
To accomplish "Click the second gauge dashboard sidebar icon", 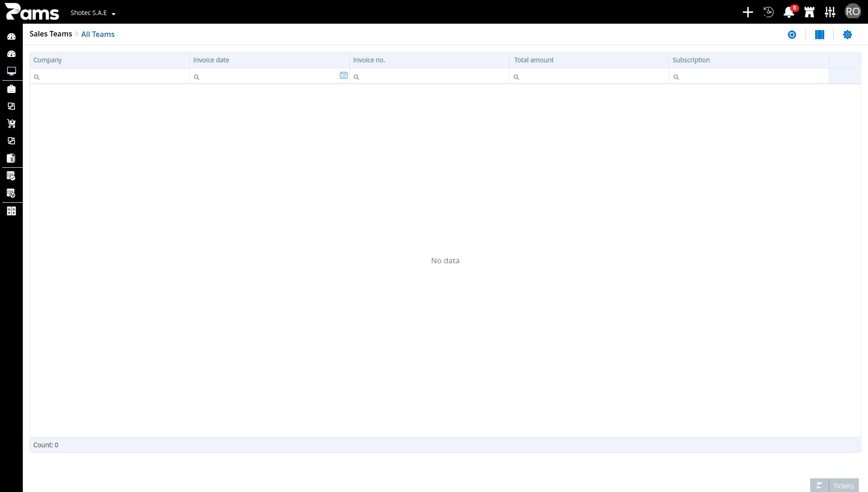I will (11, 54).
